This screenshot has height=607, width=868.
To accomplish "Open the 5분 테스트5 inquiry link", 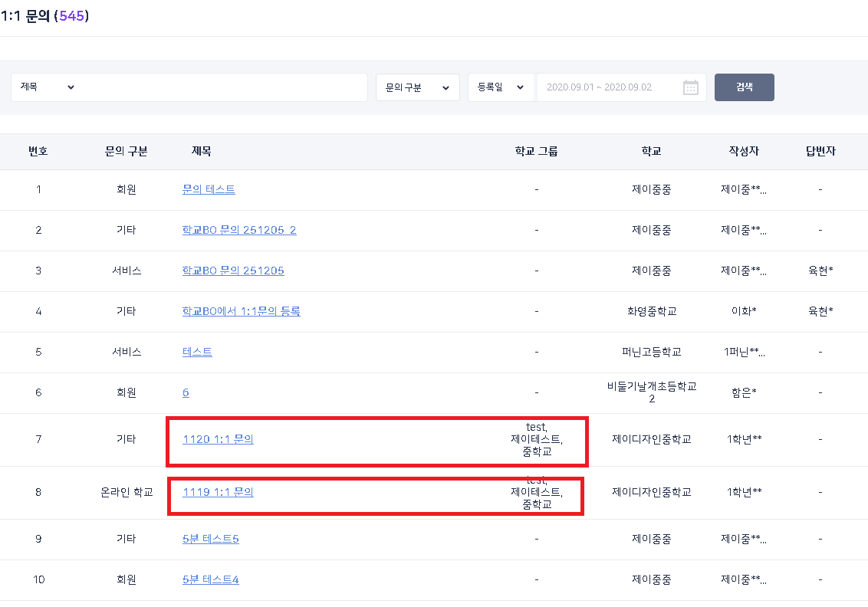I will point(210,539).
